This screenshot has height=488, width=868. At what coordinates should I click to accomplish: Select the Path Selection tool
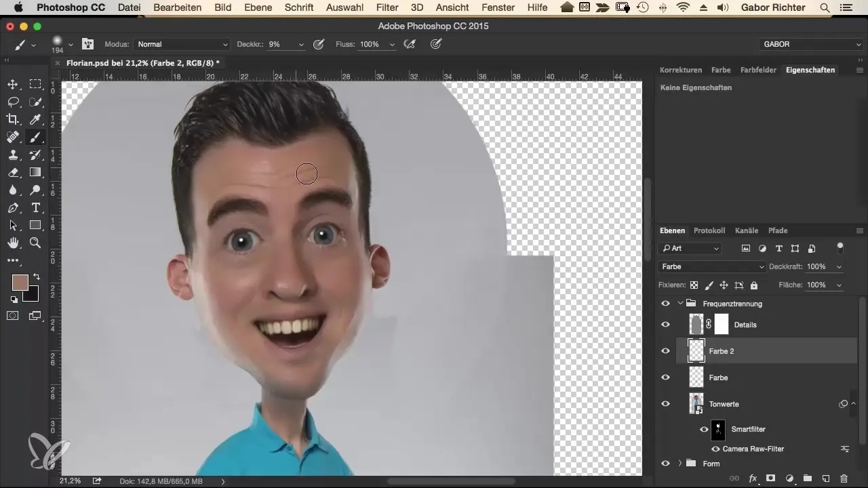click(12, 225)
